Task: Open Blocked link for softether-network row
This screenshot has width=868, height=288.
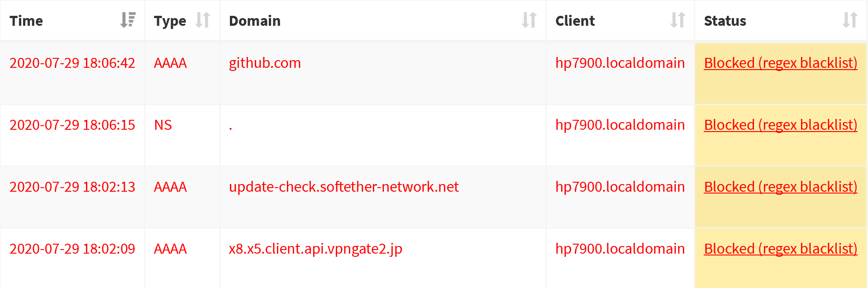Action: 780,187
